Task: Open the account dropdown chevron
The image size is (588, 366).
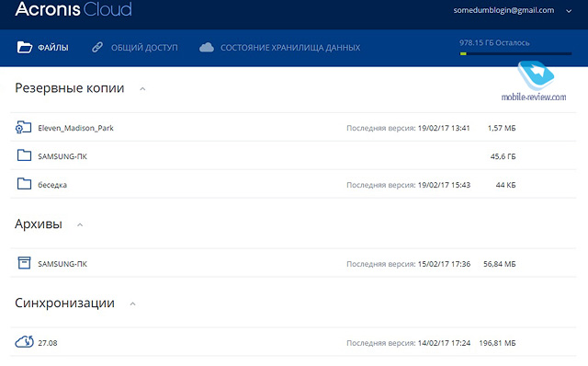Action: (569, 11)
